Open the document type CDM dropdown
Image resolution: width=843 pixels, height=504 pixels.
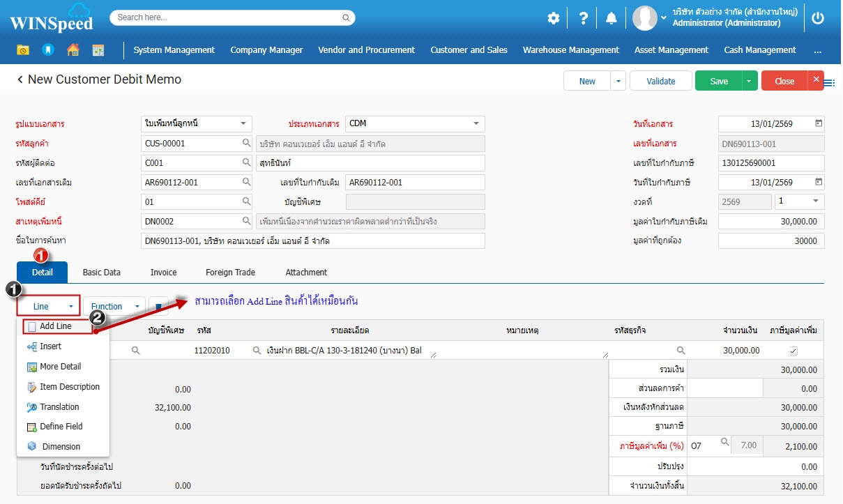click(x=476, y=123)
